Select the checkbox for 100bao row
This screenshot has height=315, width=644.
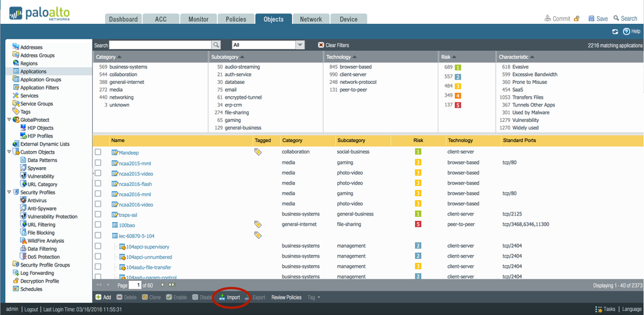click(x=98, y=225)
